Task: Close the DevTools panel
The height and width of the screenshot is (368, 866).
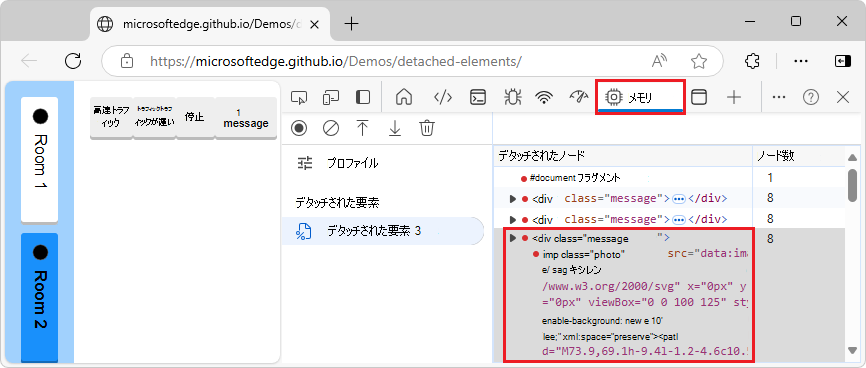Action: click(843, 98)
